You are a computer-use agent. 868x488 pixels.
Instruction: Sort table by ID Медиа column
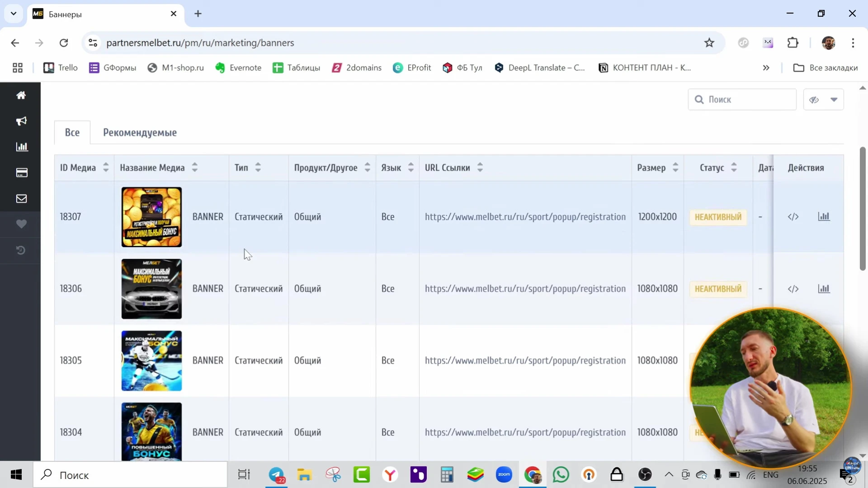pyautogui.click(x=106, y=168)
